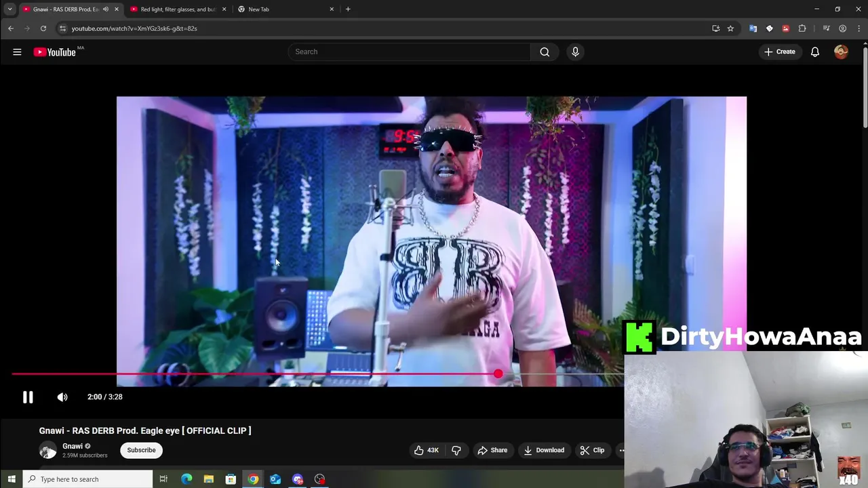Click the page vertical scrollbar thumb
Image resolution: width=868 pixels, height=488 pixels.
click(x=865, y=86)
